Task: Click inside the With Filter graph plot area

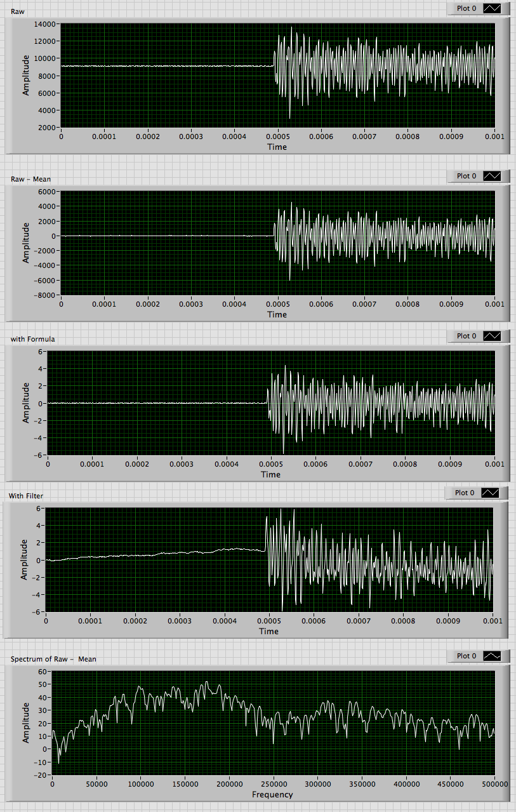Action: (x=270, y=560)
